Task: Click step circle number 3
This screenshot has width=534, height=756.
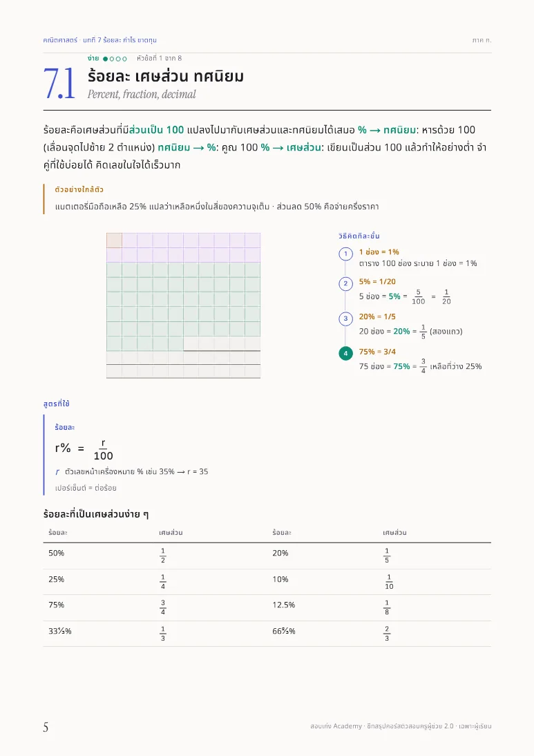Action: [345, 319]
